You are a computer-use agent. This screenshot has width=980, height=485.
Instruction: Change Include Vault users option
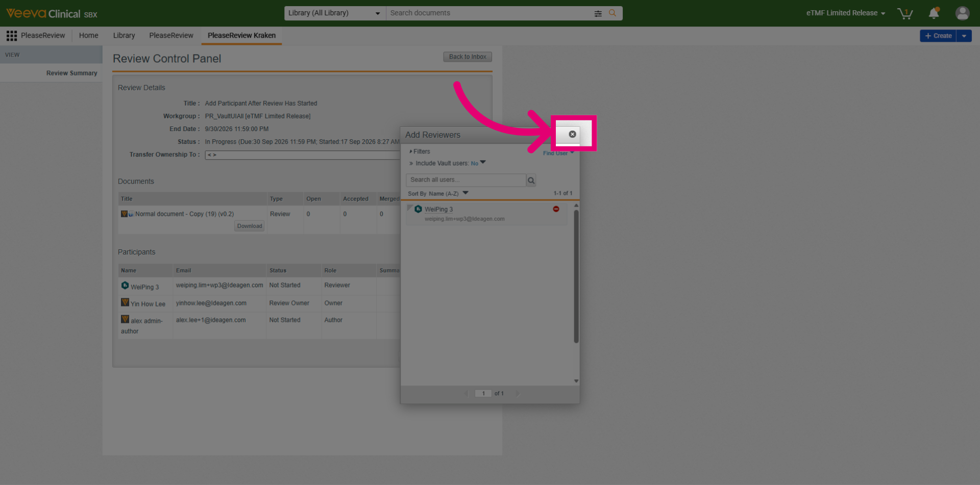coord(478,163)
